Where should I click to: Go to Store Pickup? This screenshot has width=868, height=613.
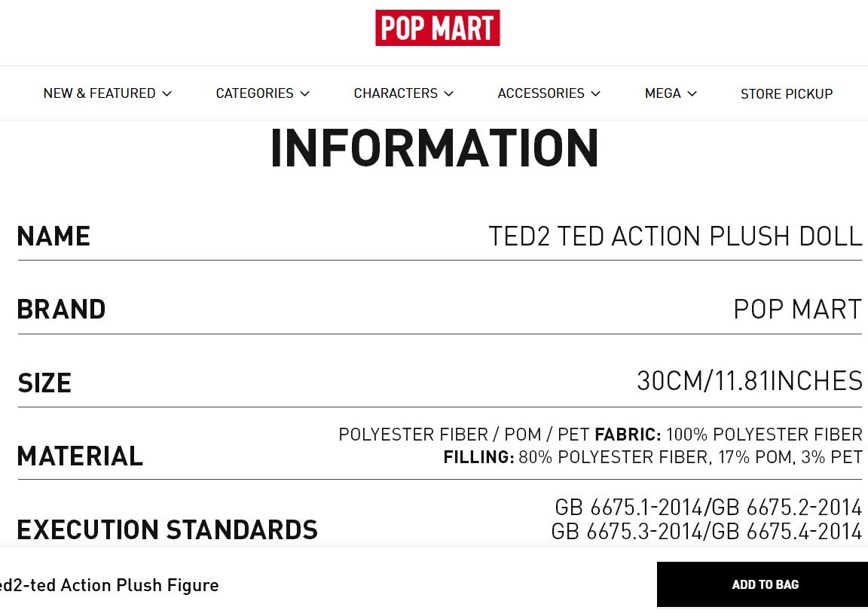click(x=787, y=93)
